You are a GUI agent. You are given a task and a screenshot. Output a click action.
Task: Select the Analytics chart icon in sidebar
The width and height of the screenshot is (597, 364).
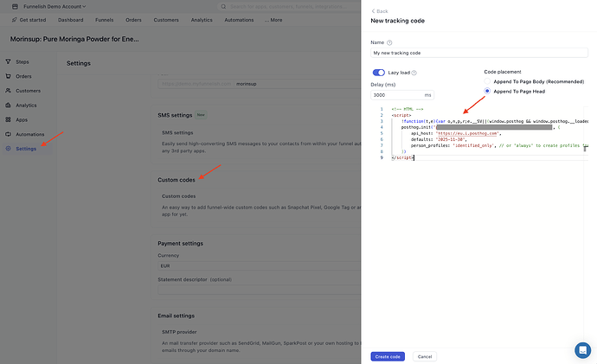9,105
